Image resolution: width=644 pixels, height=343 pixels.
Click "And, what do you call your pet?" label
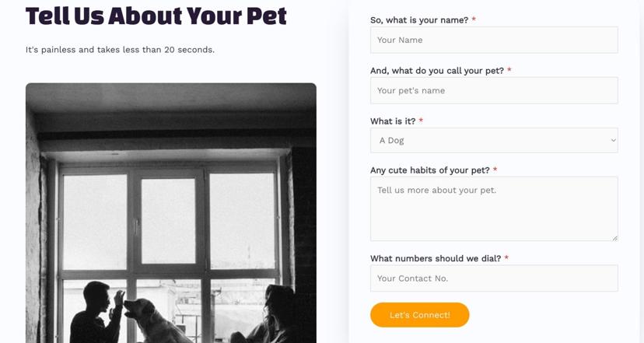coord(437,71)
